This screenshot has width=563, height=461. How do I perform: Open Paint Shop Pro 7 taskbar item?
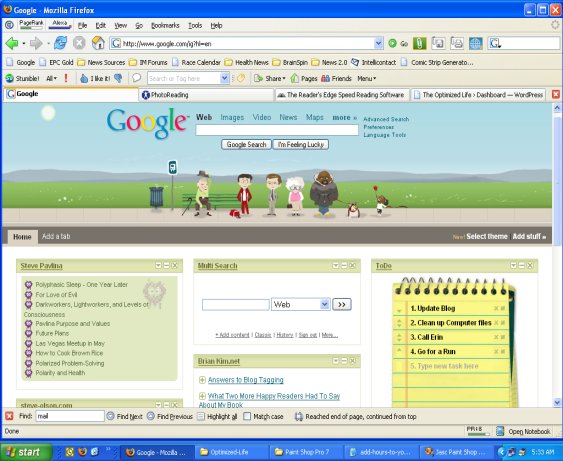pos(306,452)
